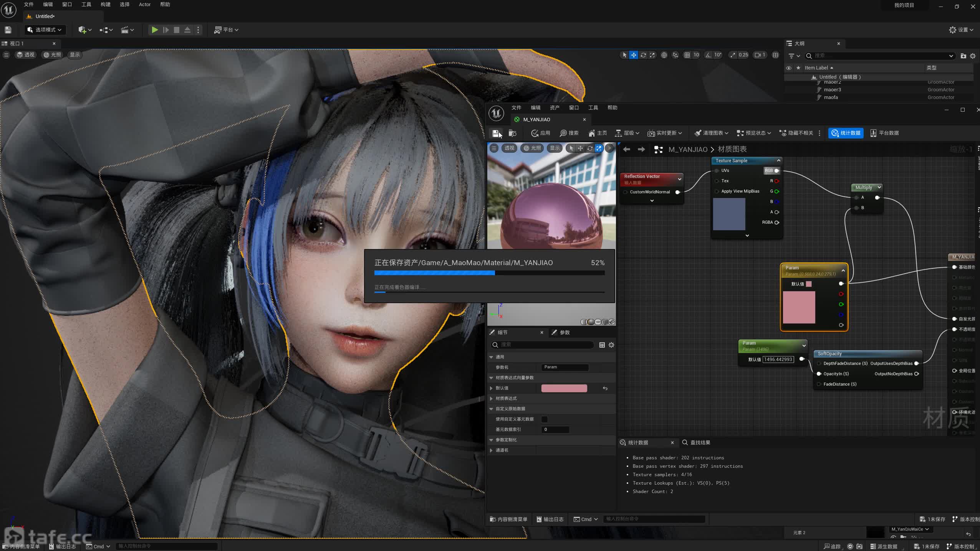
Task: Open the 文件 menu in main editor
Action: pos(29,5)
